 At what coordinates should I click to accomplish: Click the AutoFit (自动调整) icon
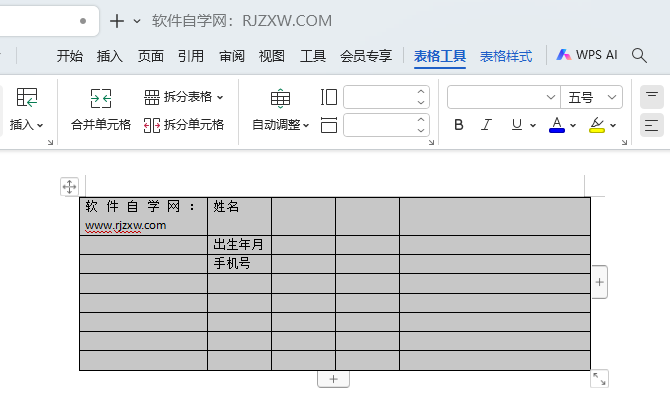[280, 98]
